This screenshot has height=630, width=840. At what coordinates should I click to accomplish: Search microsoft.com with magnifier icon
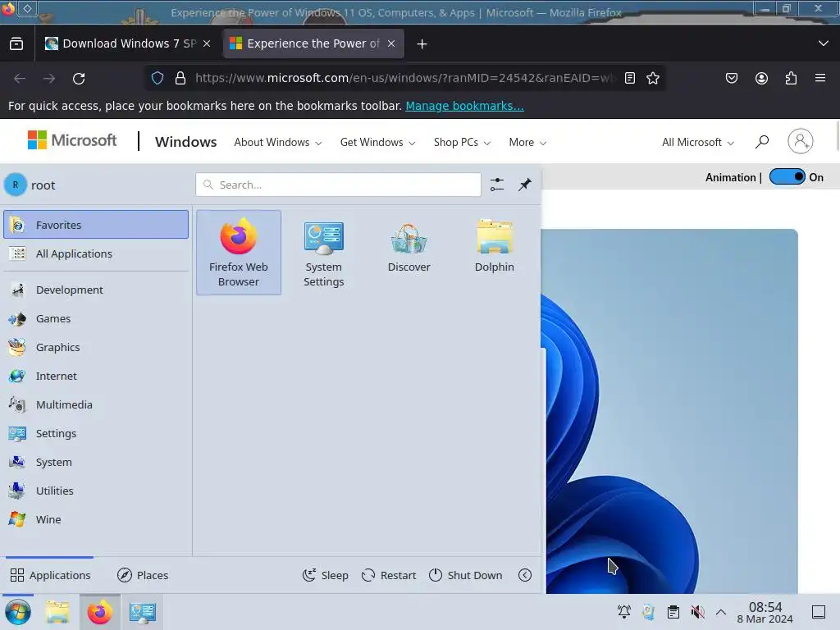pyautogui.click(x=762, y=142)
